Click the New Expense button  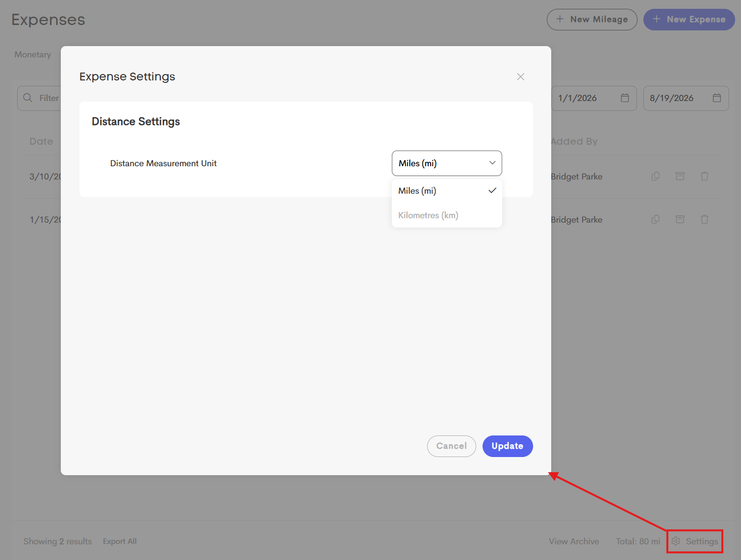pyautogui.click(x=689, y=20)
